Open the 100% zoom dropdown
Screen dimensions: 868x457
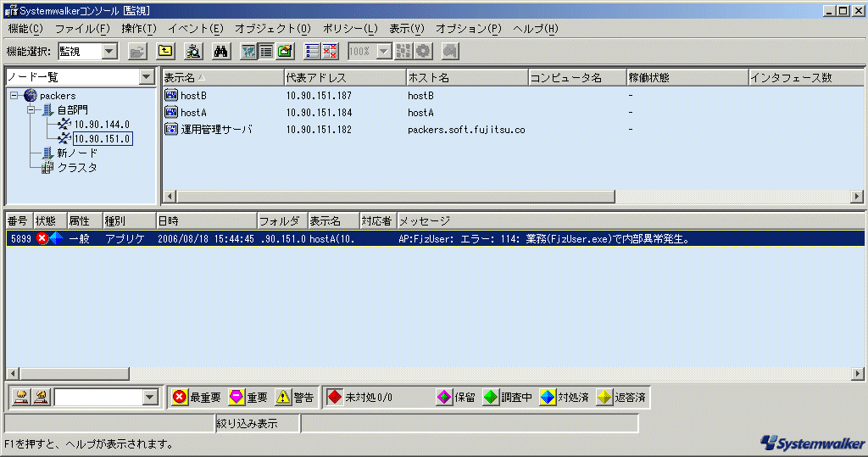[384, 52]
